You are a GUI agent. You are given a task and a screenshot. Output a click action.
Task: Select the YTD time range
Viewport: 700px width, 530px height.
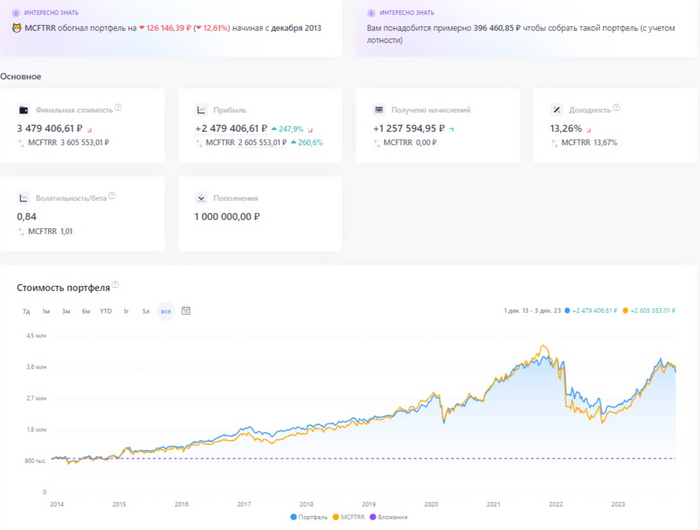106,311
